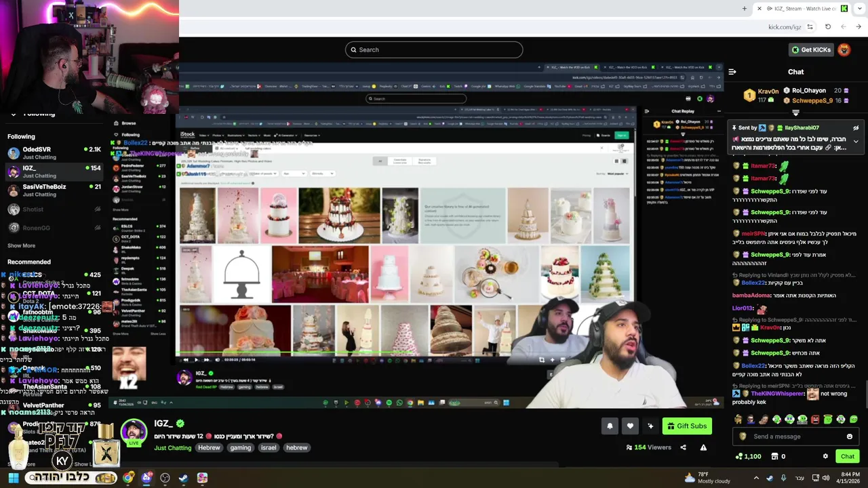
Task: Open IlaySharabi07 profile in pinned message
Action: pyautogui.click(x=802, y=127)
